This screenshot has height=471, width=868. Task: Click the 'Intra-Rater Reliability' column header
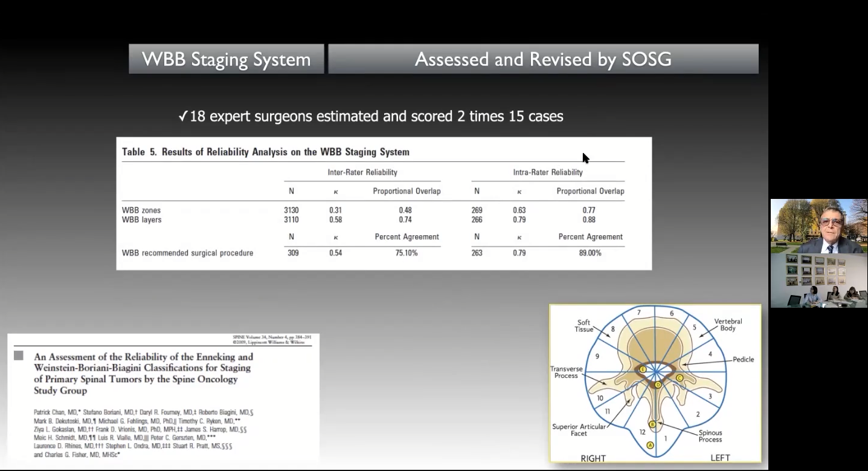[547, 172]
